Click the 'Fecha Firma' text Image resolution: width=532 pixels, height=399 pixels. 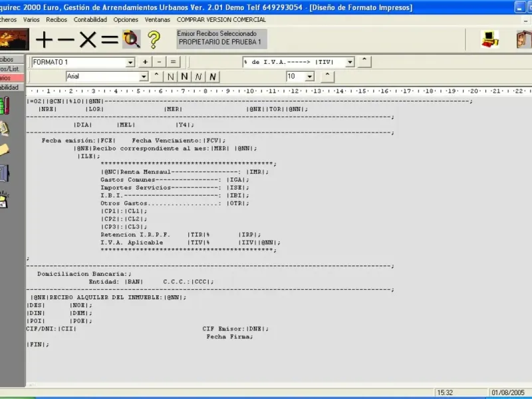(x=229, y=336)
